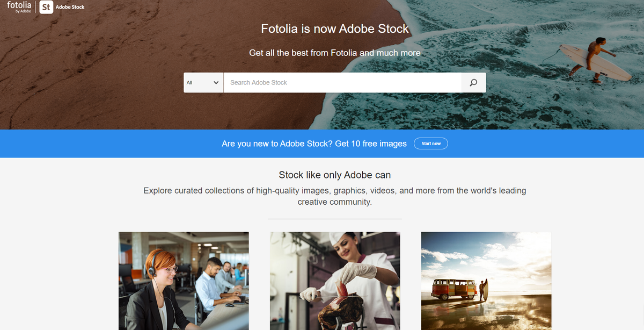Screen dimensions: 644x330
Task: Open the office woman with headset photo
Action: pos(184,281)
